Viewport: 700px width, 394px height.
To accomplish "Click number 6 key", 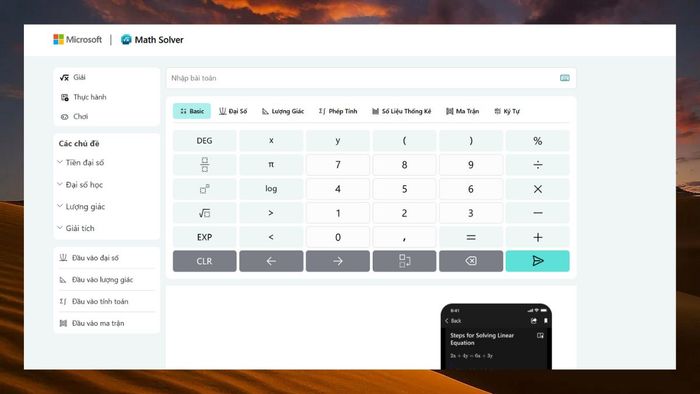I will click(471, 189).
